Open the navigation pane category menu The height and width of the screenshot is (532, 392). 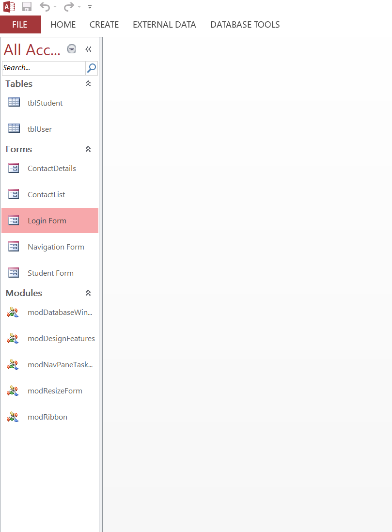[x=71, y=49]
